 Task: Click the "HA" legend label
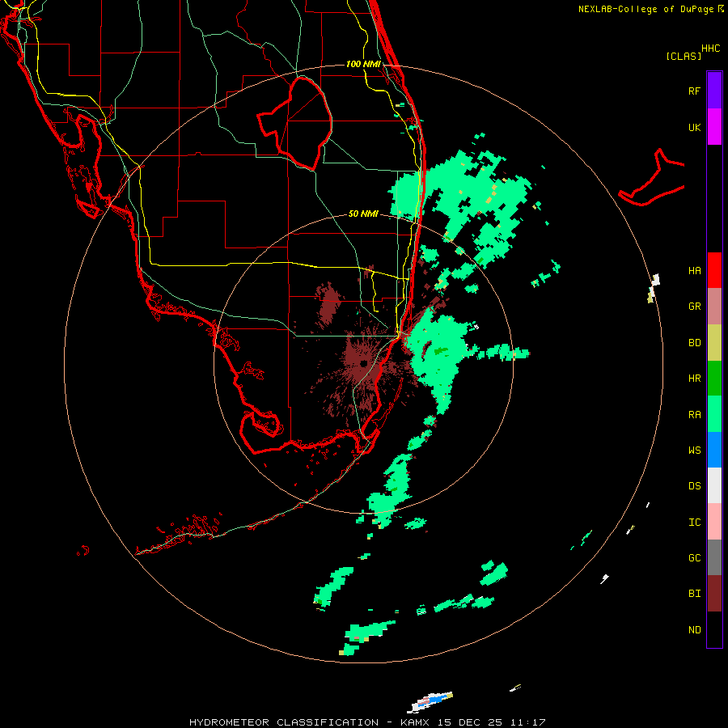coord(694,270)
